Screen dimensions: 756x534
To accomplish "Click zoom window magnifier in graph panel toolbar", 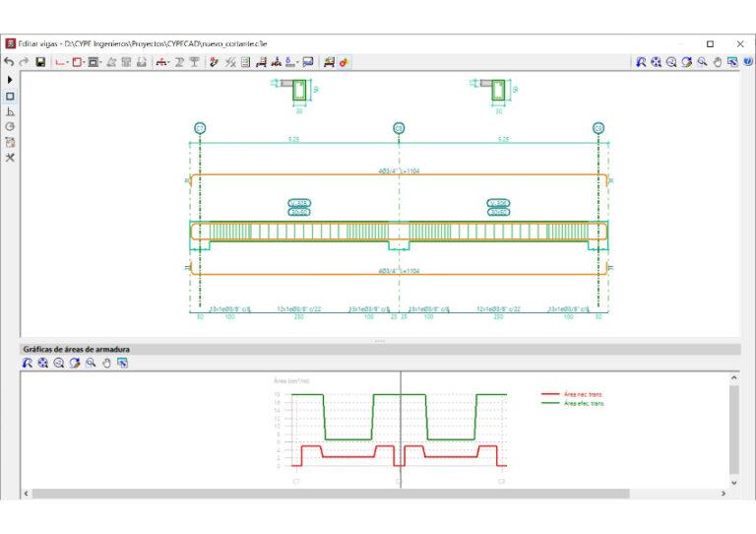I will [x=91, y=363].
